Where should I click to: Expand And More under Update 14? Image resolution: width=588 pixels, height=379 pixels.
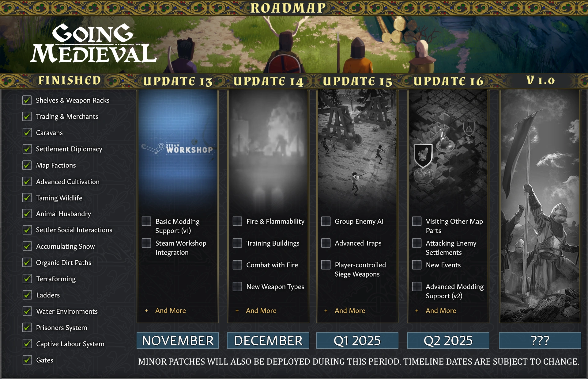coord(261,311)
